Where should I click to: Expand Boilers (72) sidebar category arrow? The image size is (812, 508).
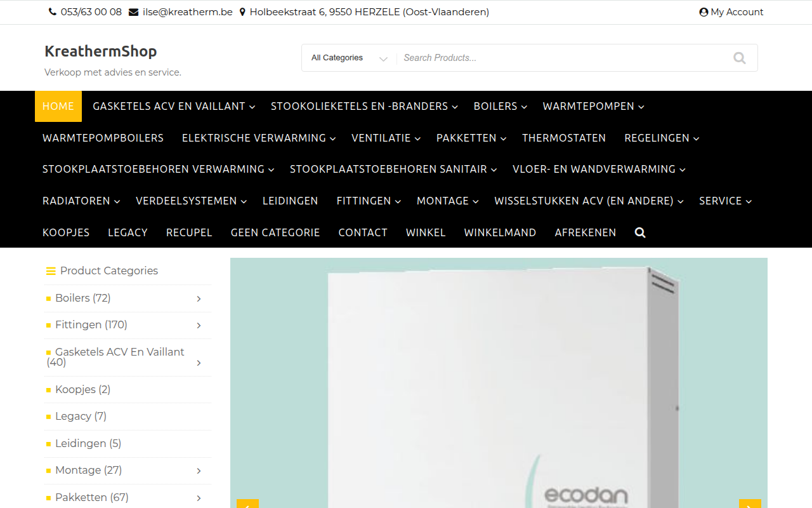(x=199, y=298)
